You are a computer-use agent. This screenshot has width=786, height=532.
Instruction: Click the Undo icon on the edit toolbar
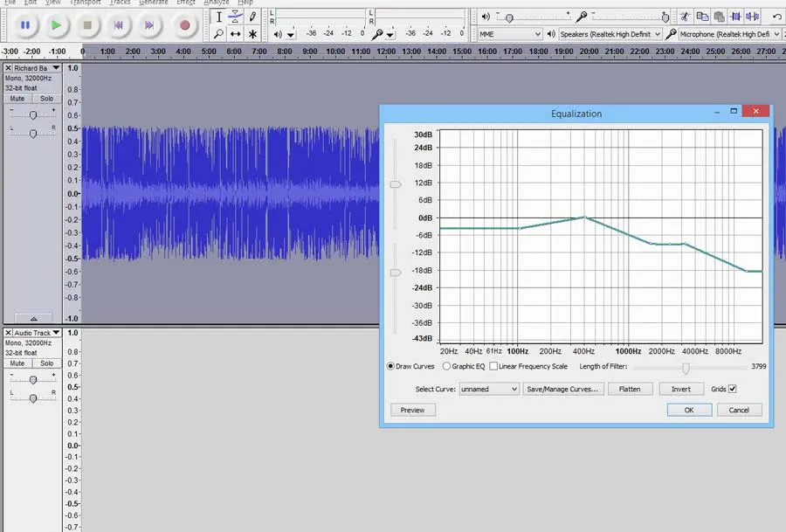coord(777,16)
